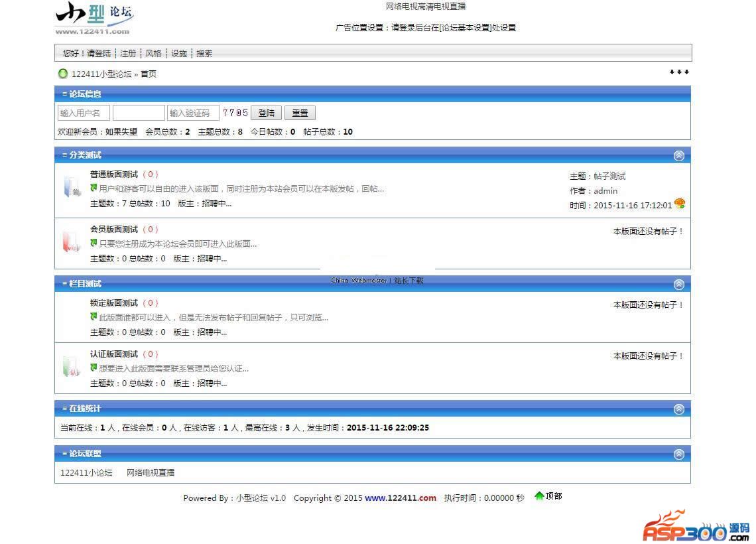Collapse the 论坛联盟 section
Image resolution: width=756 pixels, height=544 pixels.
(x=679, y=454)
